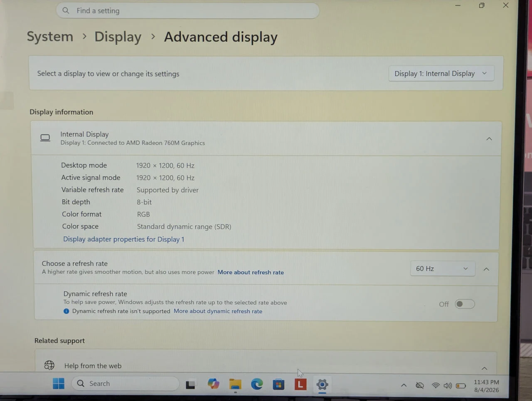Launch Microsoft Edge from the taskbar

[257, 384]
